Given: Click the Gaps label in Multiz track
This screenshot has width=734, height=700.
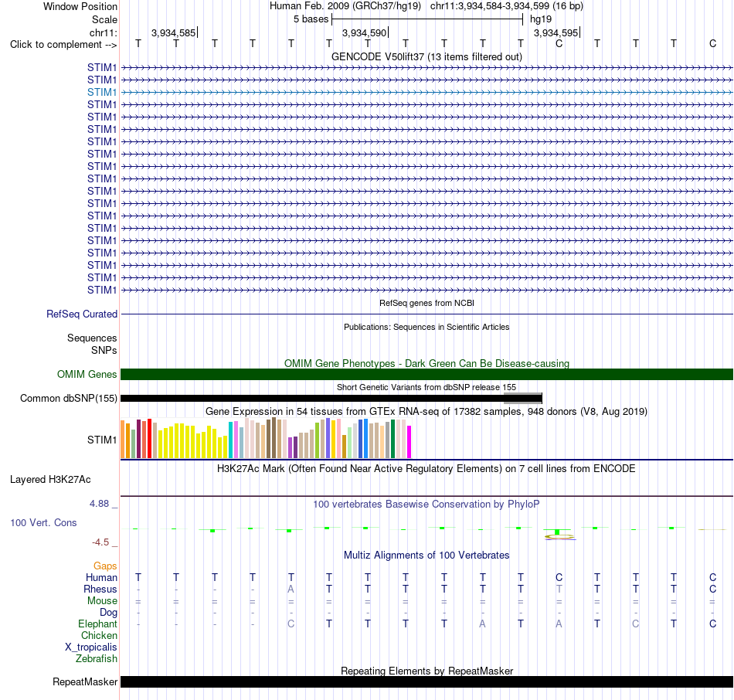Looking at the screenshot, I should pyautogui.click(x=105, y=566).
